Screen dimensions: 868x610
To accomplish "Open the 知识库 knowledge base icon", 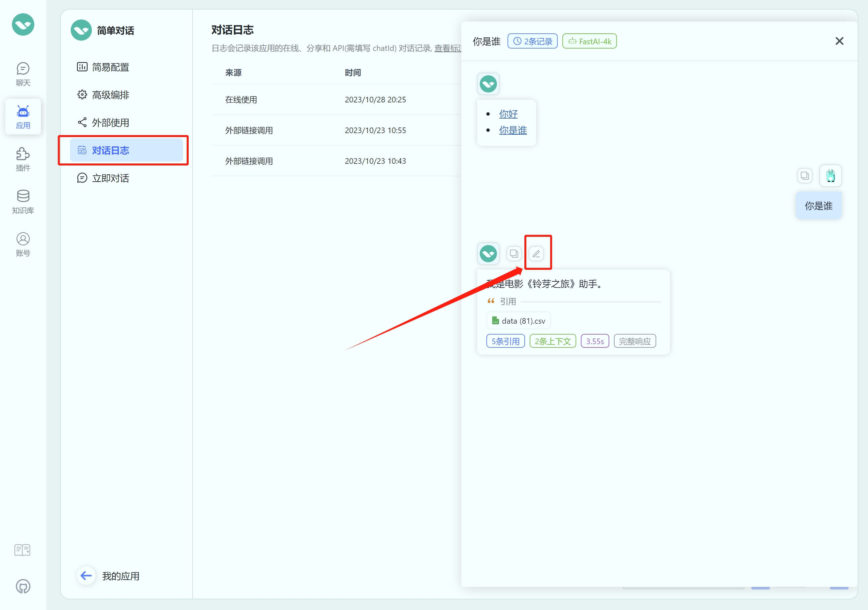I will pyautogui.click(x=23, y=202).
